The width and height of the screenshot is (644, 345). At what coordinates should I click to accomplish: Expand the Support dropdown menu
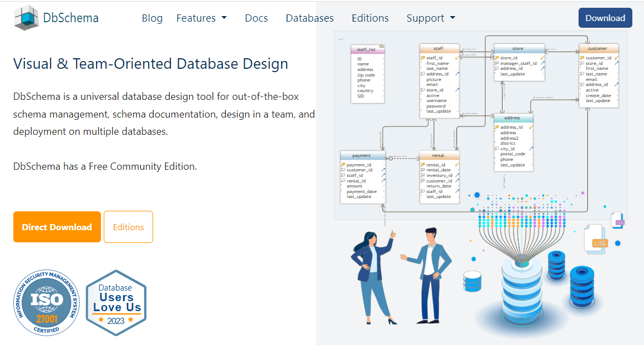click(x=431, y=18)
